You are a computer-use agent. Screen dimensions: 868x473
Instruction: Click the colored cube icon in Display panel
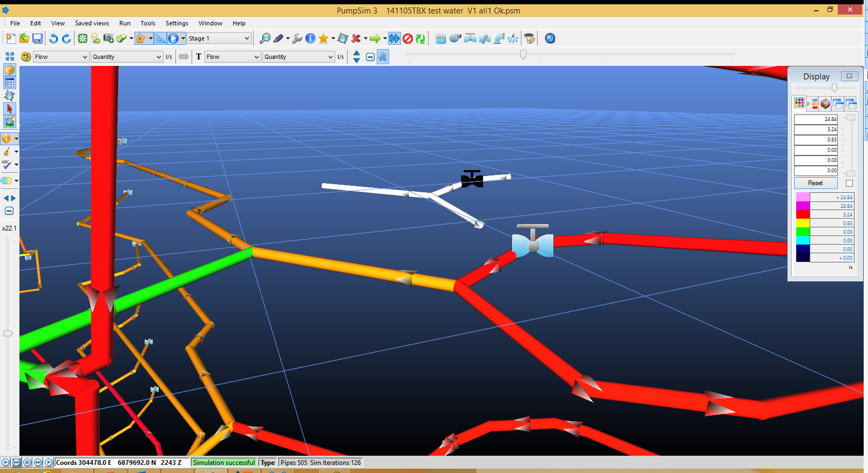pos(825,104)
